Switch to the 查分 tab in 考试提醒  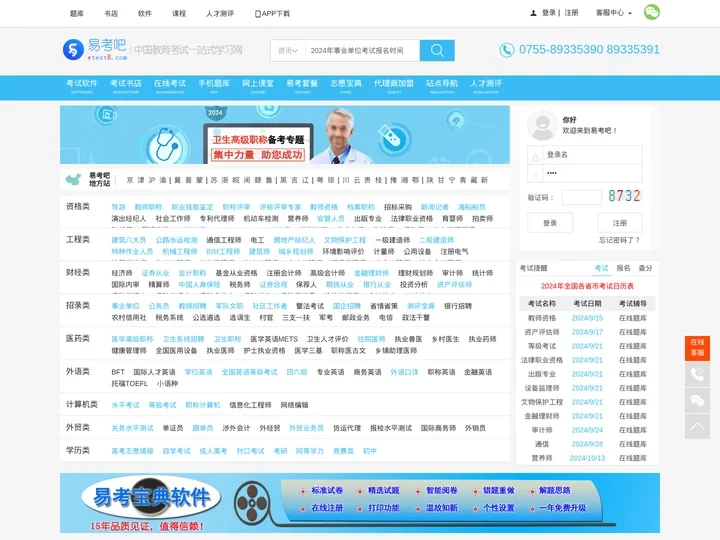pos(645,268)
